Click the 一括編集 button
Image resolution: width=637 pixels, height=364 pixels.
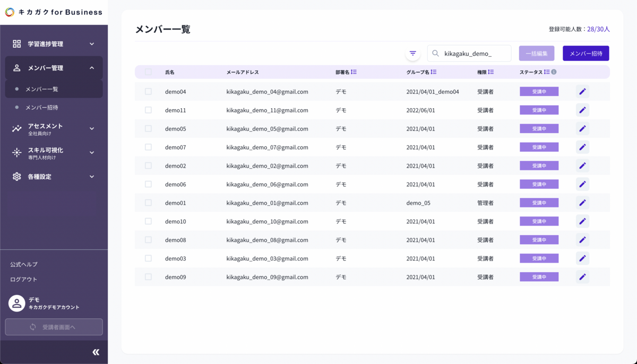coord(537,54)
